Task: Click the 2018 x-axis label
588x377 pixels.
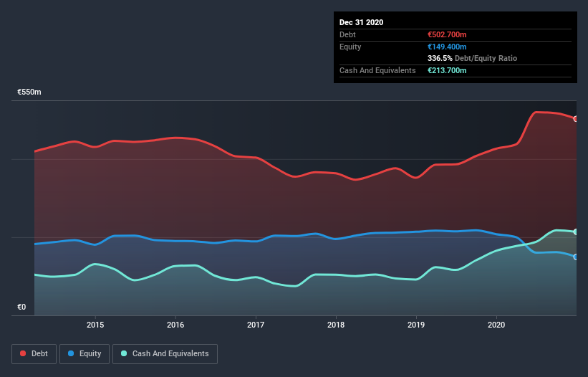Action: (336, 325)
